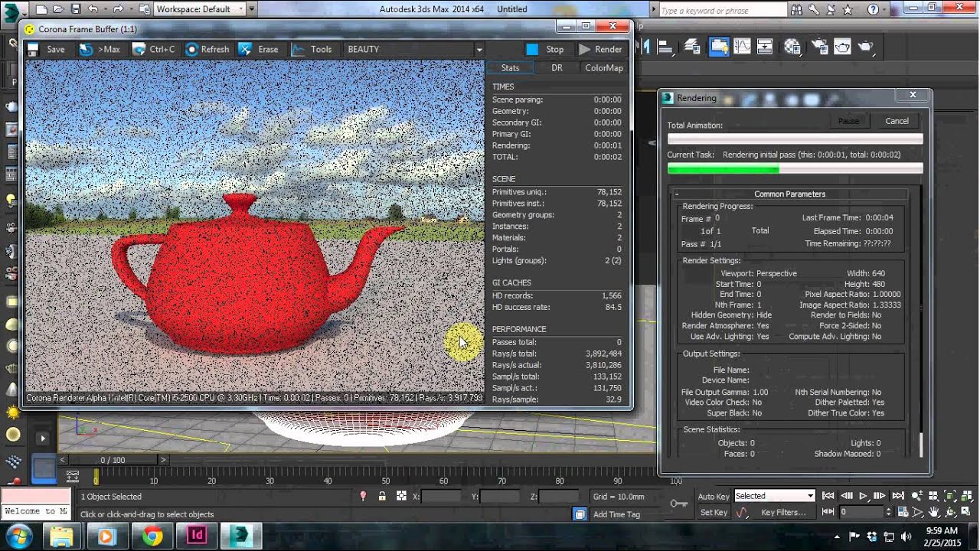The width and height of the screenshot is (980, 551).
Task: Toggle Set Key mode
Action: [x=714, y=512]
